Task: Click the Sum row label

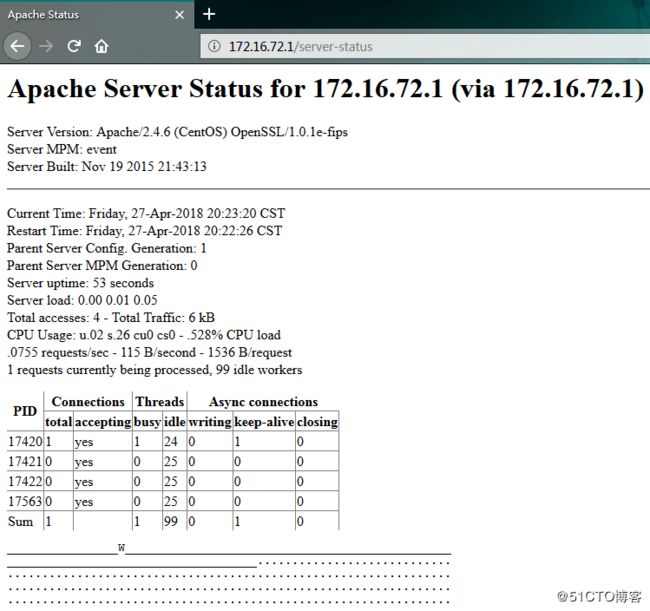Action: tap(20, 521)
